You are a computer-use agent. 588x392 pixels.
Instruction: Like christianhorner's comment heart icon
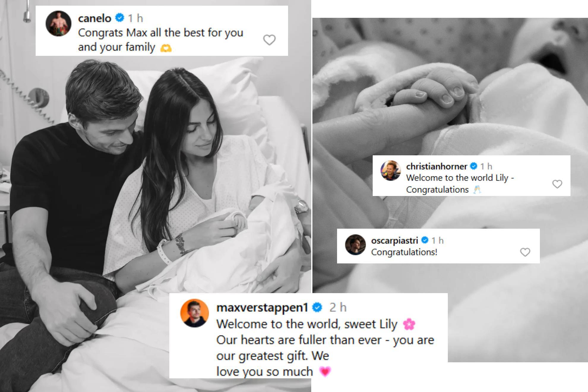[x=557, y=184]
